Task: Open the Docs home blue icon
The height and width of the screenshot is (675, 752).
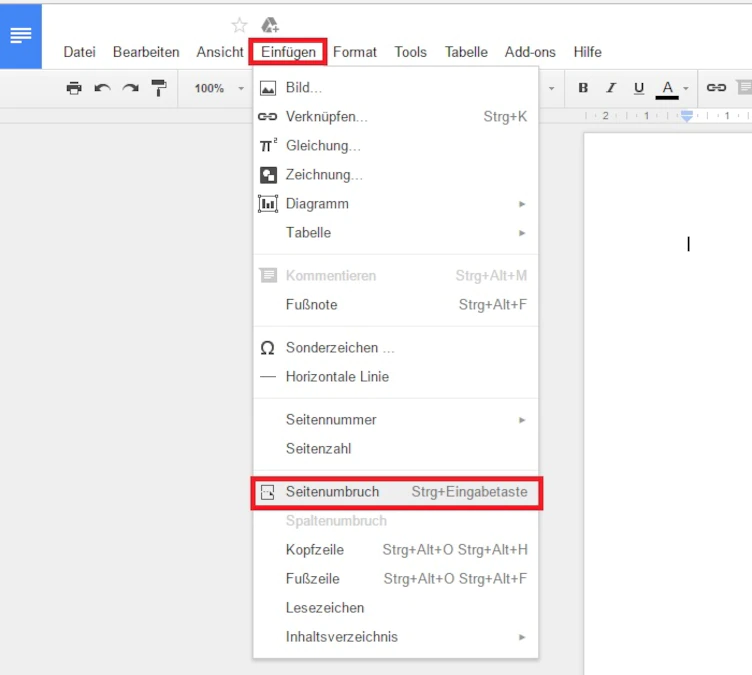Action: point(21,35)
